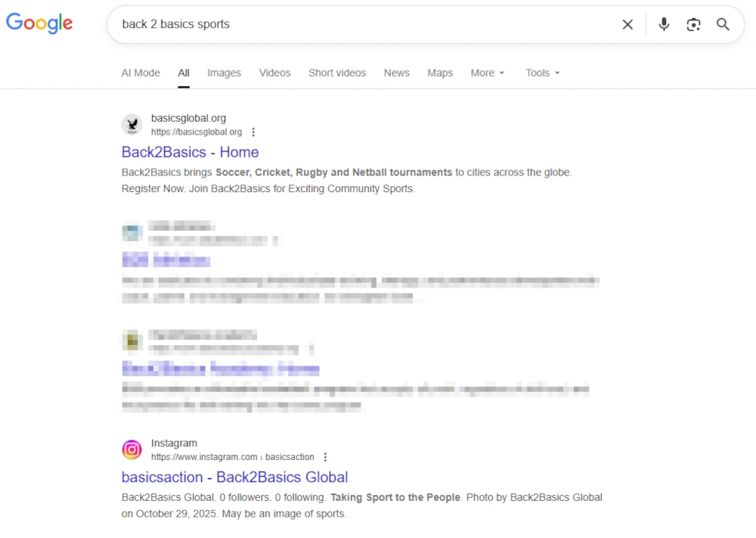The width and height of the screenshot is (756, 538).
Task: Expand the More search filters dropdown
Action: coord(487,73)
